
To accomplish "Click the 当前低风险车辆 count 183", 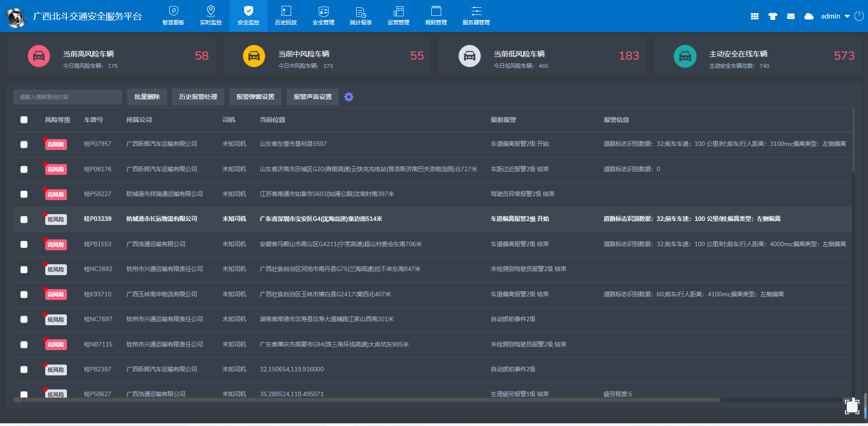I will [x=629, y=56].
